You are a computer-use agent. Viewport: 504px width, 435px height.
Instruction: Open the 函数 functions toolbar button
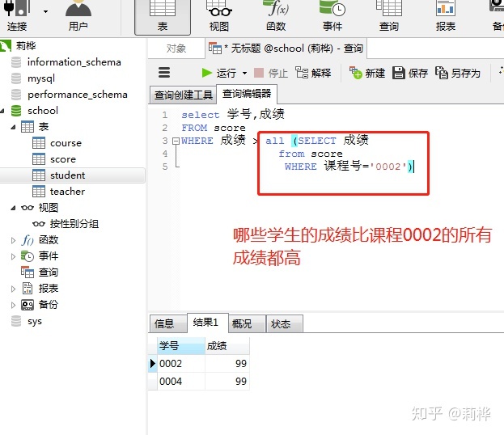point(276,16)
